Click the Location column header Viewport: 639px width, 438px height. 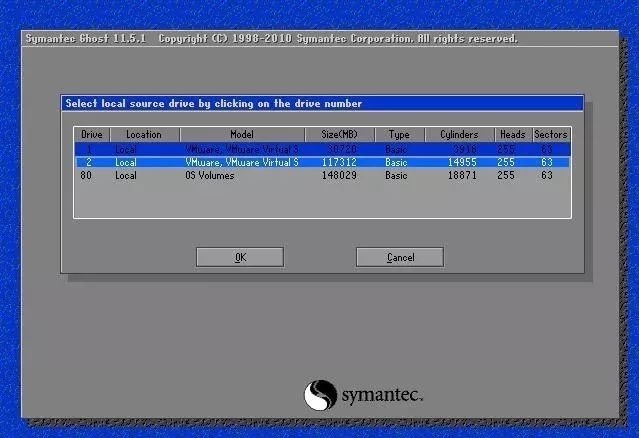coord(144,134)
